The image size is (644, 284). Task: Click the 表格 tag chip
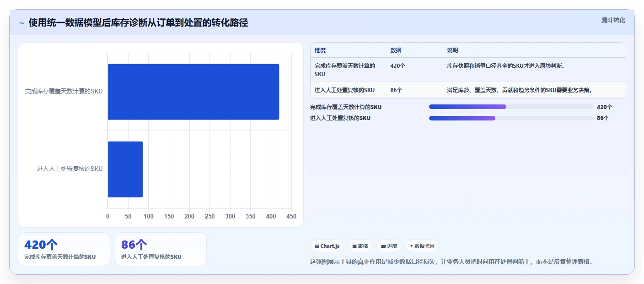pyautogui.click(x=360, y=246)
